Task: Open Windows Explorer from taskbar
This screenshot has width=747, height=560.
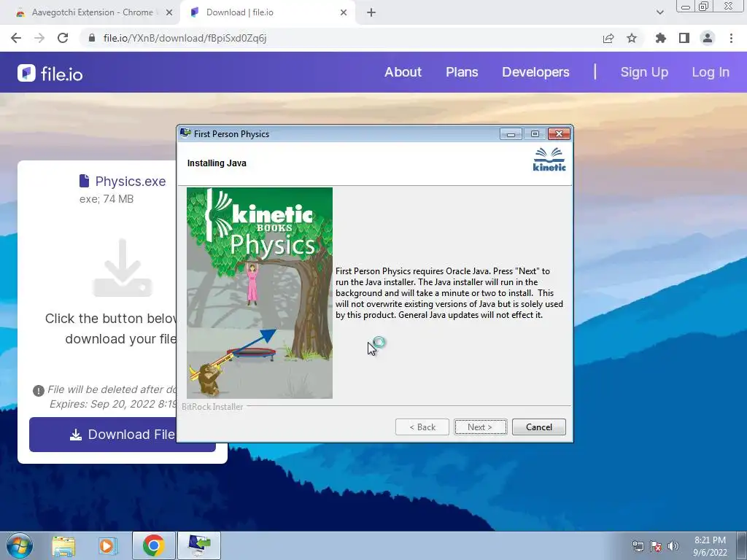Action: point(63,546)
